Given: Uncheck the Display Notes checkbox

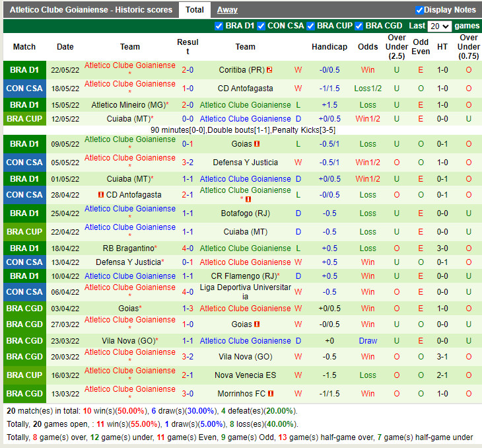Looking at the screenshot, I should (x=419, y=10).
